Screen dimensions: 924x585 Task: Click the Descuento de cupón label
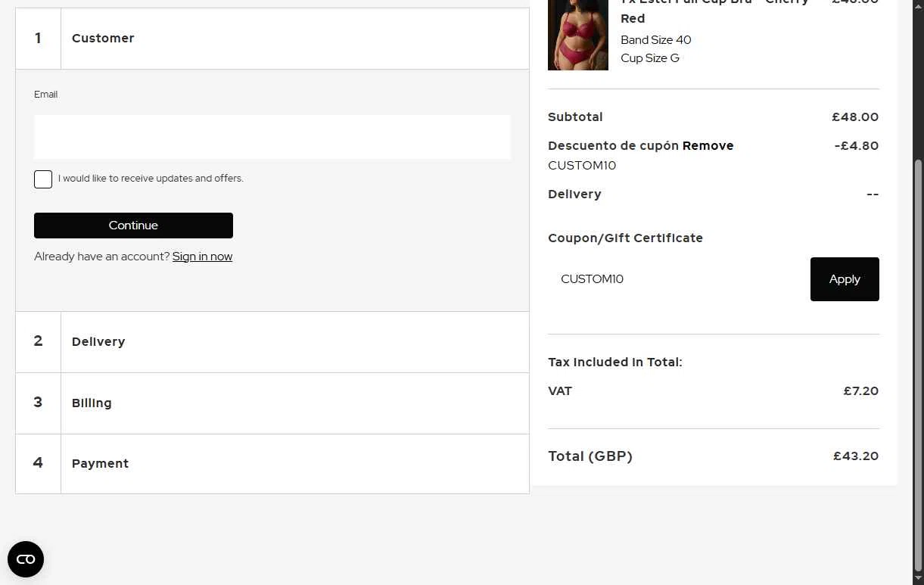pos(614,145)
